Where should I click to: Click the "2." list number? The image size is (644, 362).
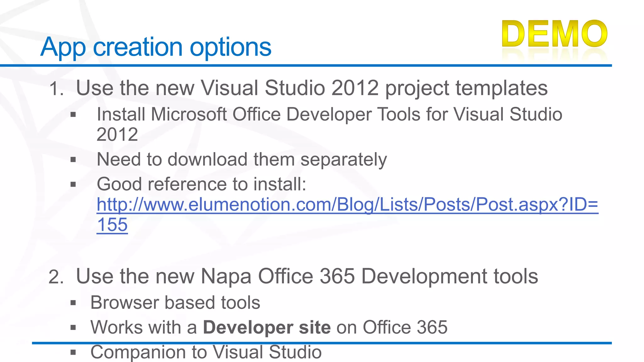(56, 277)
